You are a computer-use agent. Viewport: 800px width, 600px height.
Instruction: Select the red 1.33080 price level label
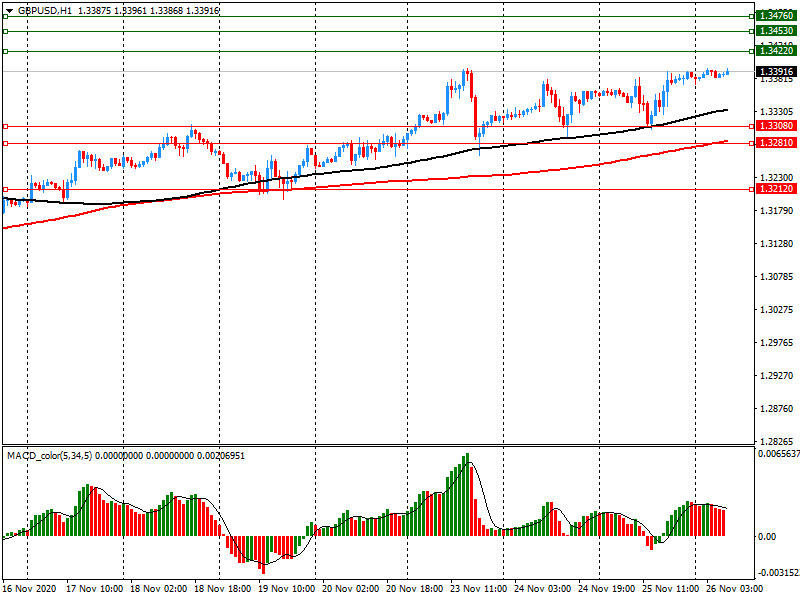776,126
